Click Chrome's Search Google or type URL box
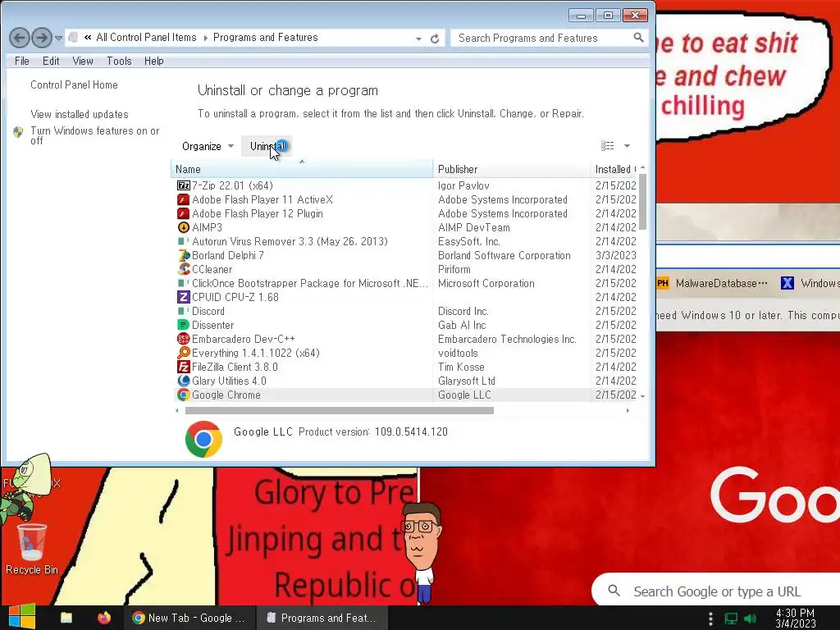Viewport: 840px width, 630px height. [x=717, y=591]
